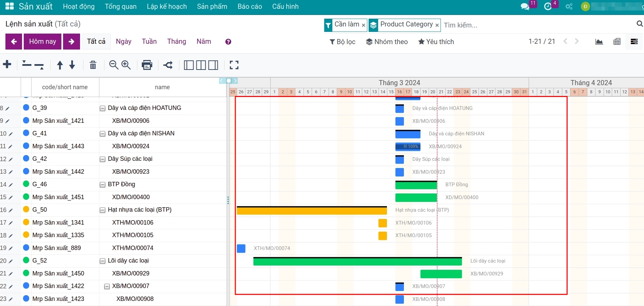Show only chart panel layout
This screenshot has height=306, width=644.
click(x=213, y=65)
